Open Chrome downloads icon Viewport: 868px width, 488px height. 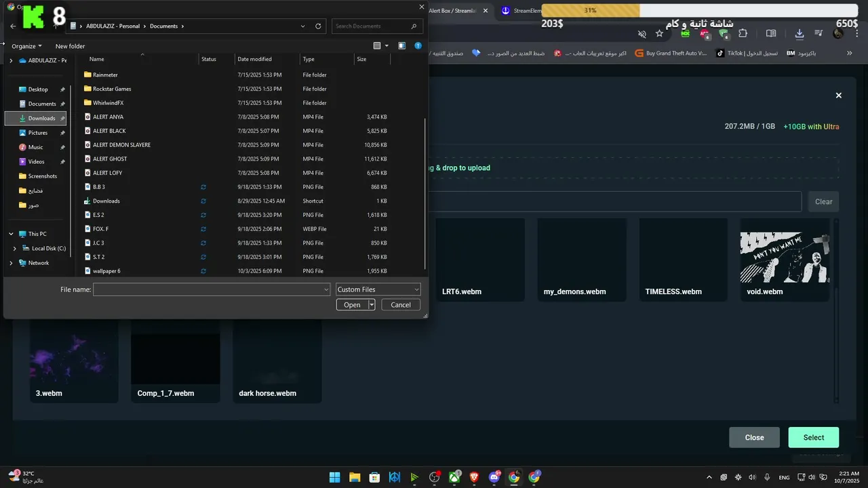click(x=800, y=33)
